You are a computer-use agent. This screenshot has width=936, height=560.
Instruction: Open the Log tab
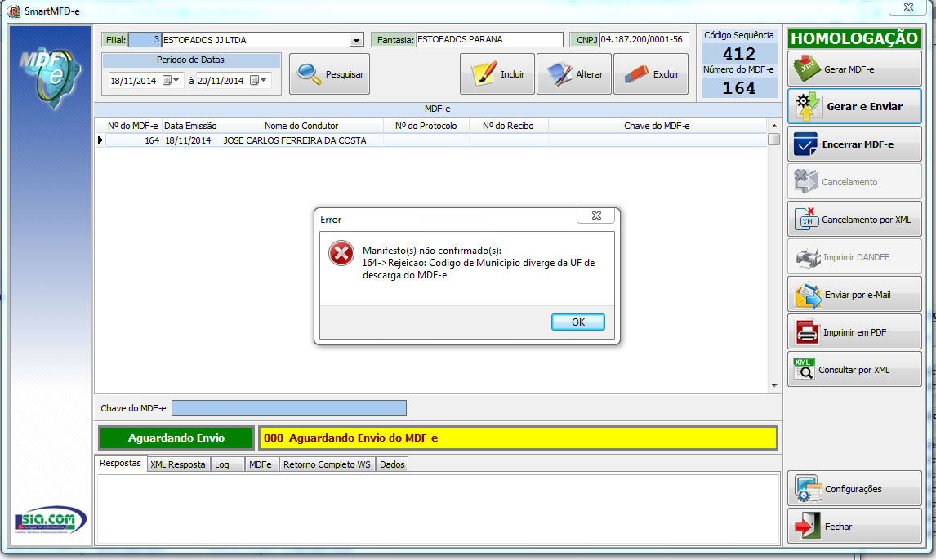tap(227, 464)
